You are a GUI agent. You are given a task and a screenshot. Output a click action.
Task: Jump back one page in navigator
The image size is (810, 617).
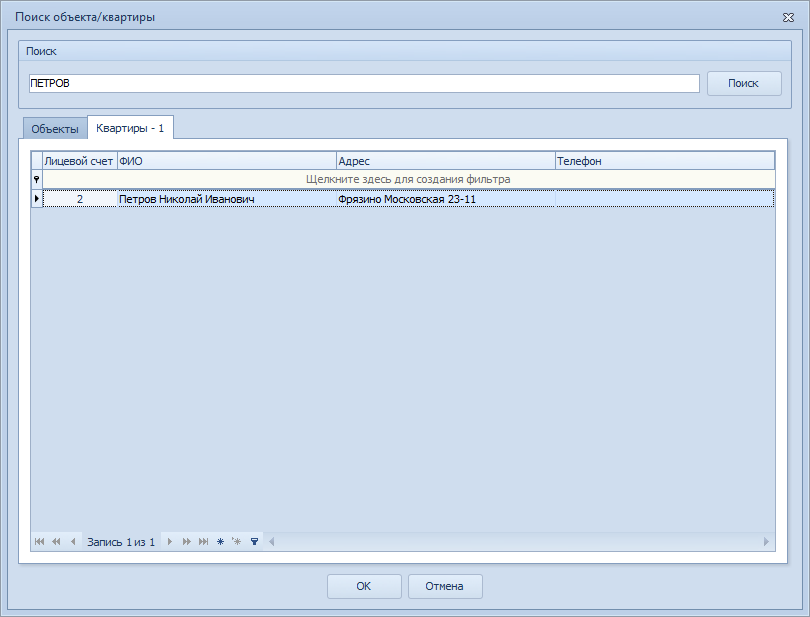pyautogui.click(x=56, y=542)
